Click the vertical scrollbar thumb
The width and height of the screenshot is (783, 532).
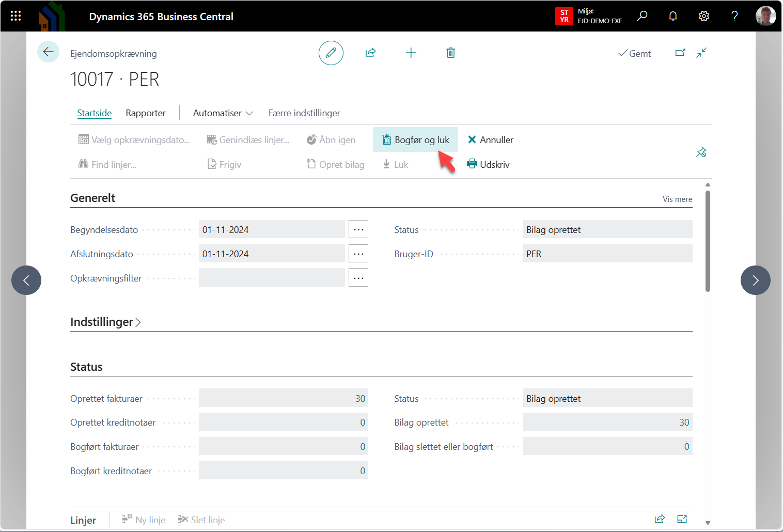pyautogui.click(x=708, y=241)
